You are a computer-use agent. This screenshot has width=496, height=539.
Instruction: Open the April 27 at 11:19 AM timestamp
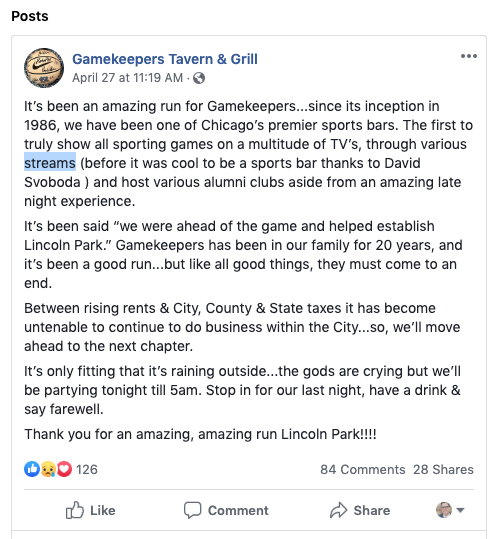pyautogui.click(x=128, y=78)
